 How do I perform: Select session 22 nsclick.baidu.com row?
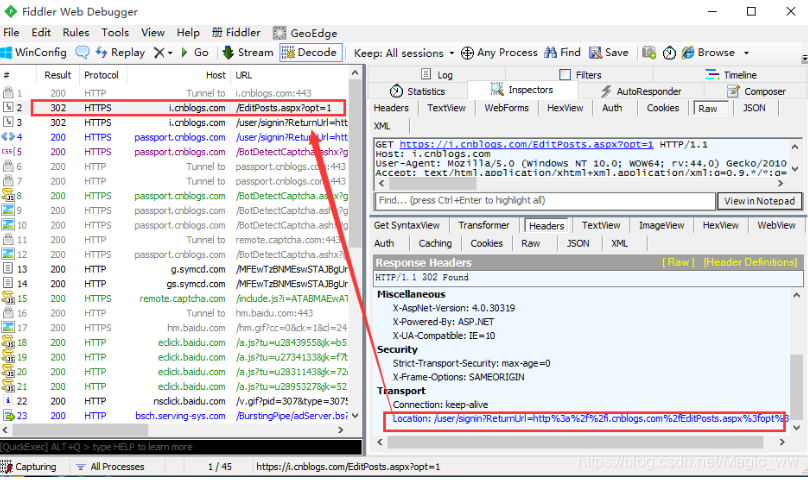pyautogui.click(x=175, y=401)
